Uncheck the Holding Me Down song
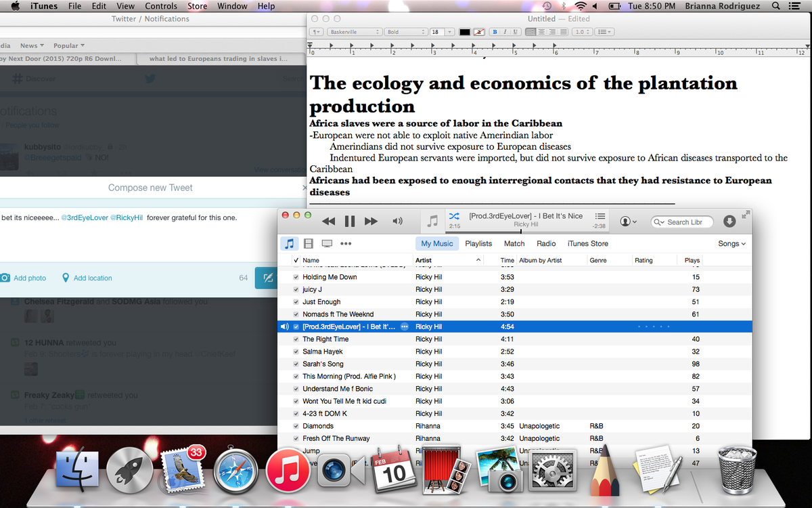The width and height of the screenshot is (812, 508). click(296, 277)
